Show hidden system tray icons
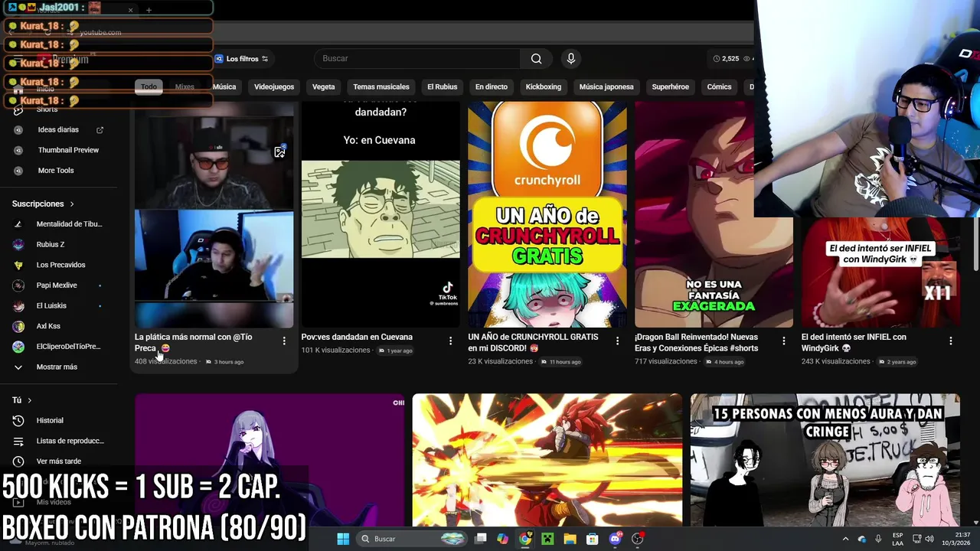The image size is (980, 551). coord(845,539)
